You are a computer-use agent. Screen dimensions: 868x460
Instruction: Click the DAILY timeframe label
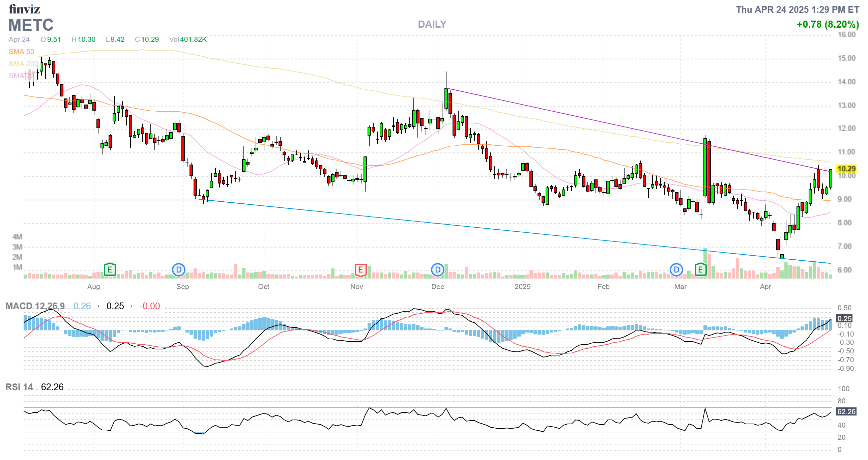click(432, 24)
